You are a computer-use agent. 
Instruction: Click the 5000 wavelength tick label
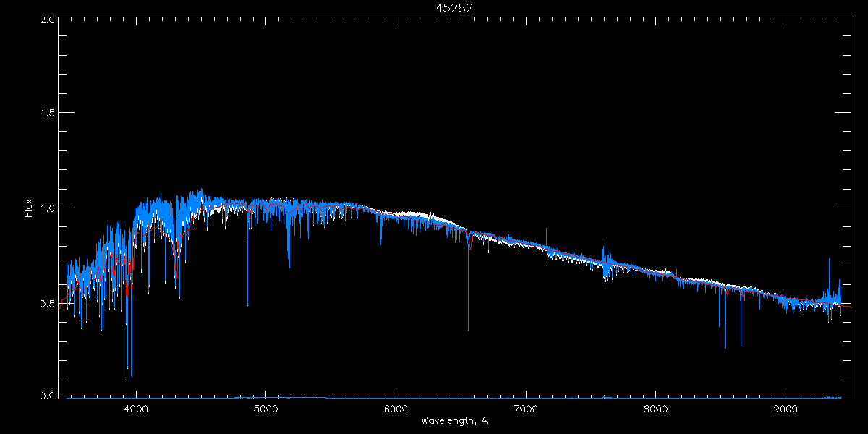pos(266,409)
